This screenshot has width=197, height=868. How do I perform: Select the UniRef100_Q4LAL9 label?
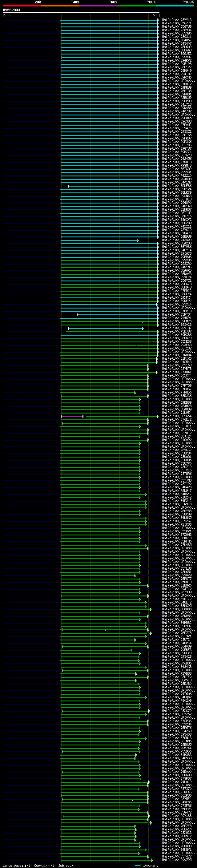coord(176,782)
